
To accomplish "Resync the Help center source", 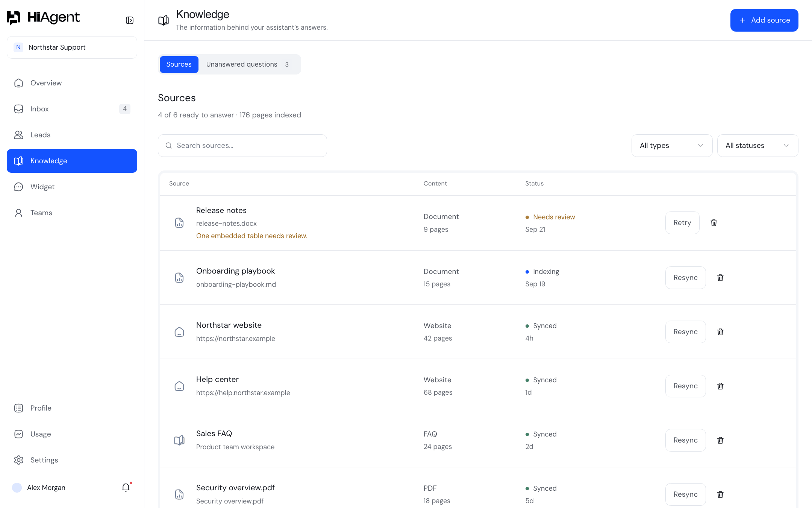I will [x=685, y=386].
